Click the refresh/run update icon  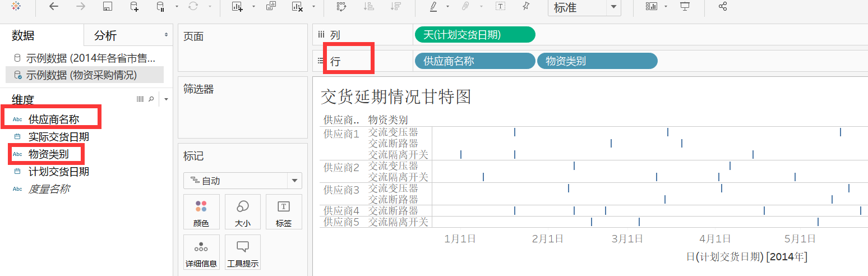(x=193, y=7)
